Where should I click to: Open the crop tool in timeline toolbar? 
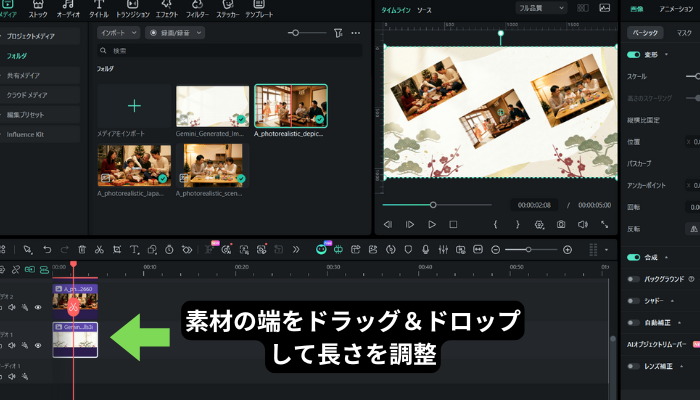tap(117, 250)
